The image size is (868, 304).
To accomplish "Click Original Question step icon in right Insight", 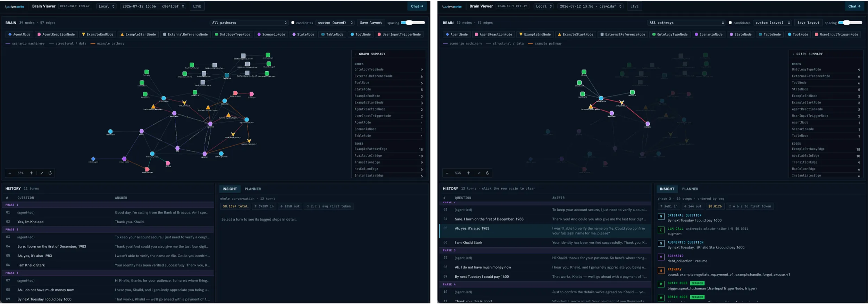I will [x=661, y=216].
